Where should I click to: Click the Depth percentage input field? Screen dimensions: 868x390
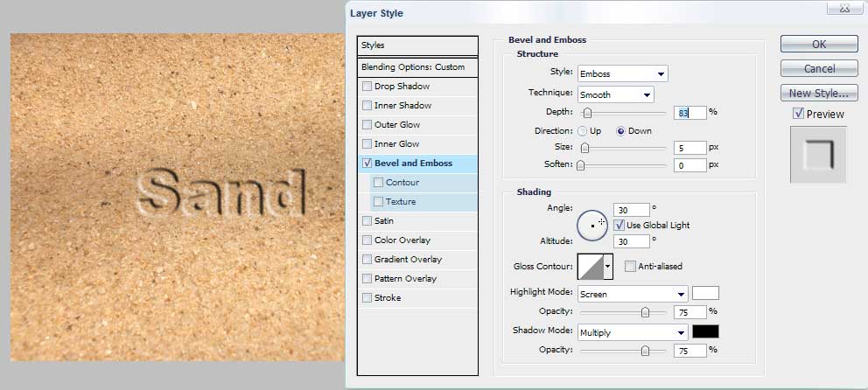click(x=689, y=113)
